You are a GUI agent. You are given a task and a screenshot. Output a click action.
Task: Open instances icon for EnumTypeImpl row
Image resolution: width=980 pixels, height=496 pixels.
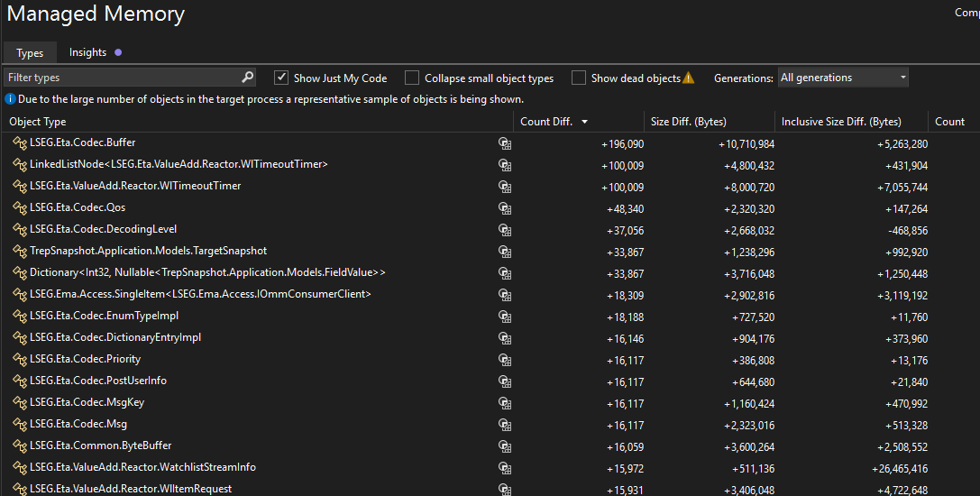[505, 317]
